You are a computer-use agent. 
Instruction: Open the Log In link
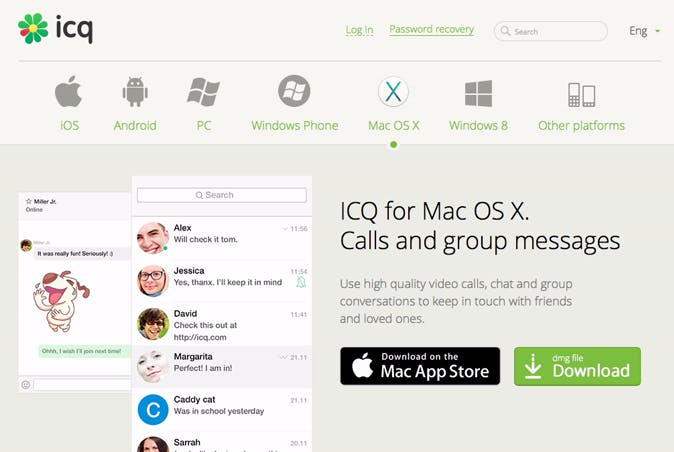click(x=359, y=30)
